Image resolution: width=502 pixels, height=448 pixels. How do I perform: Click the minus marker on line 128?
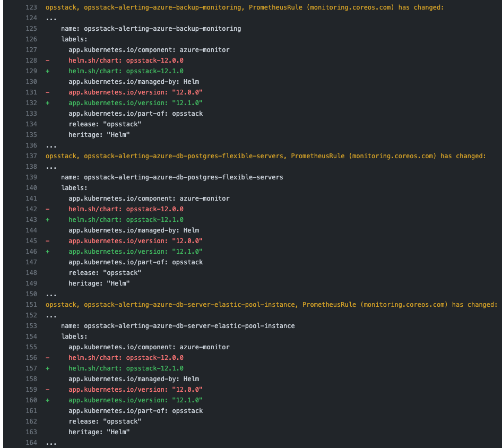[x=47, y=60]
